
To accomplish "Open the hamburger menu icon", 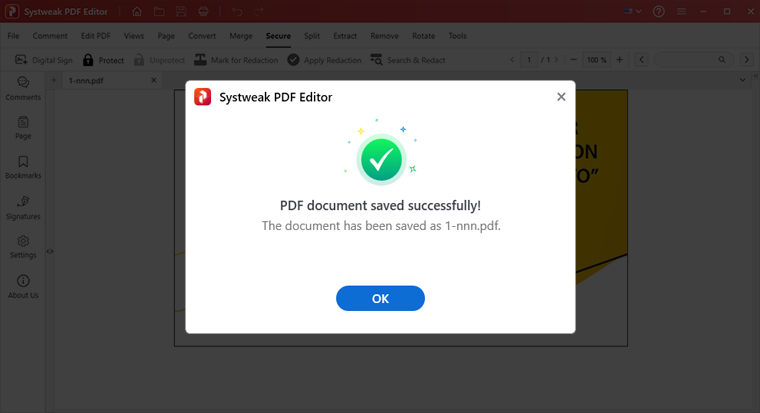I will [681, 11].
